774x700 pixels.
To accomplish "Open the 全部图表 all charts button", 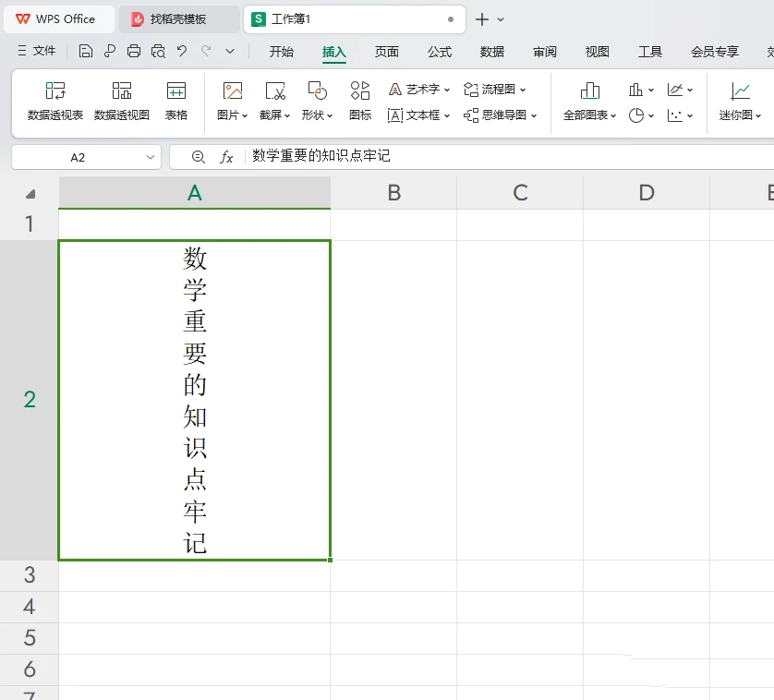I will click(x=590, y=102).
